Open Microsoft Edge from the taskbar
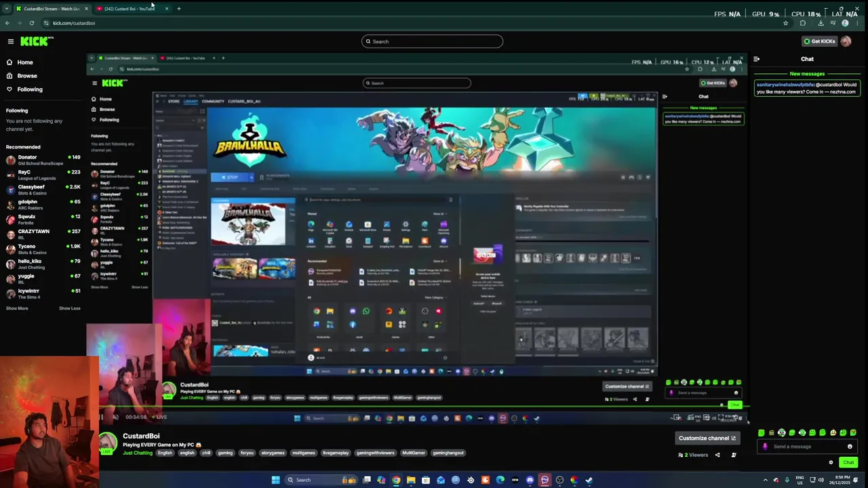This screenshot has width=868, height=488. (x=500, y=480)
